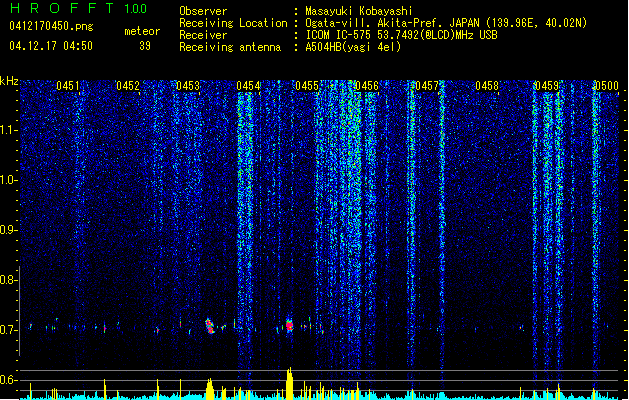The height and width of the screenshot is (400, 629).
Task: Click the observer name Masayuki Kobayashi
Action: click(358, 11)
